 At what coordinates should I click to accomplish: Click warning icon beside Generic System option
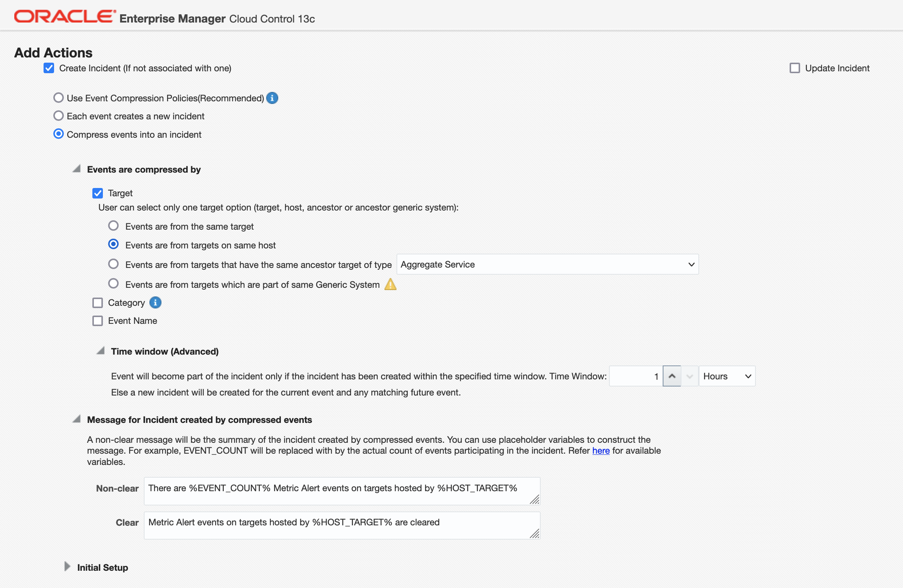[390, 284]
